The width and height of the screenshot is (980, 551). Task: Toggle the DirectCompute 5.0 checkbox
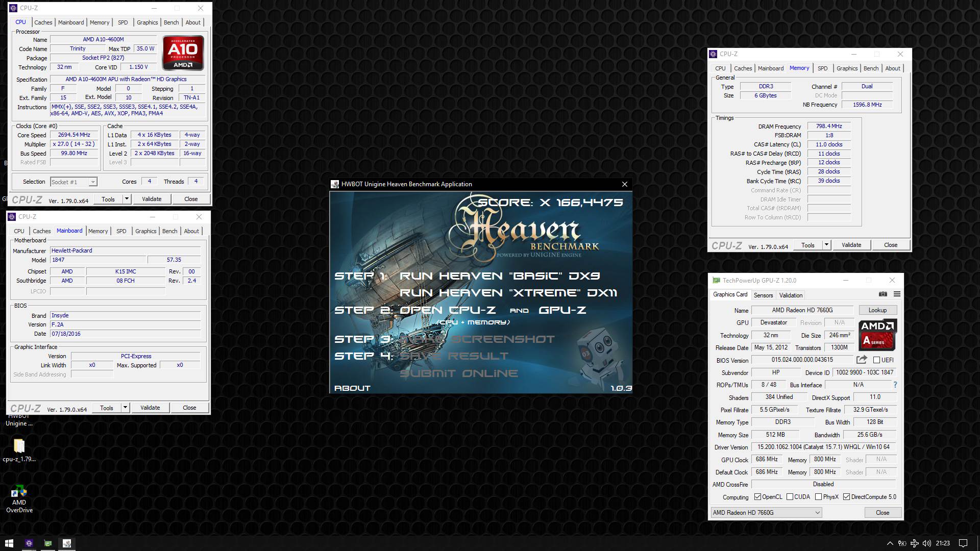click(x=846, y=497)
